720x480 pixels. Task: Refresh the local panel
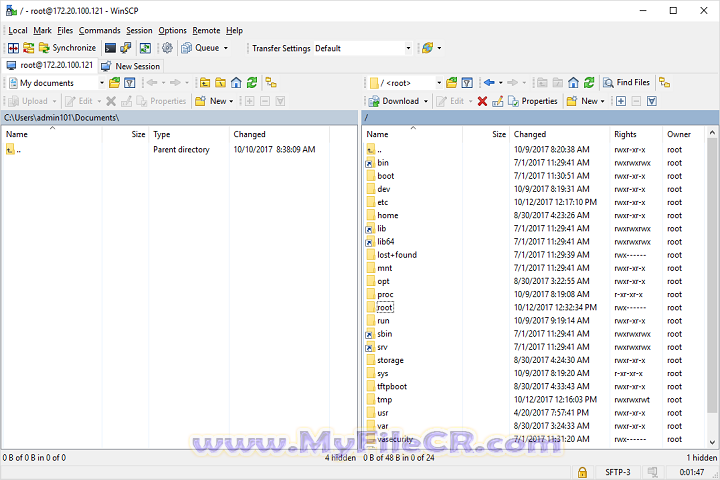252,83
